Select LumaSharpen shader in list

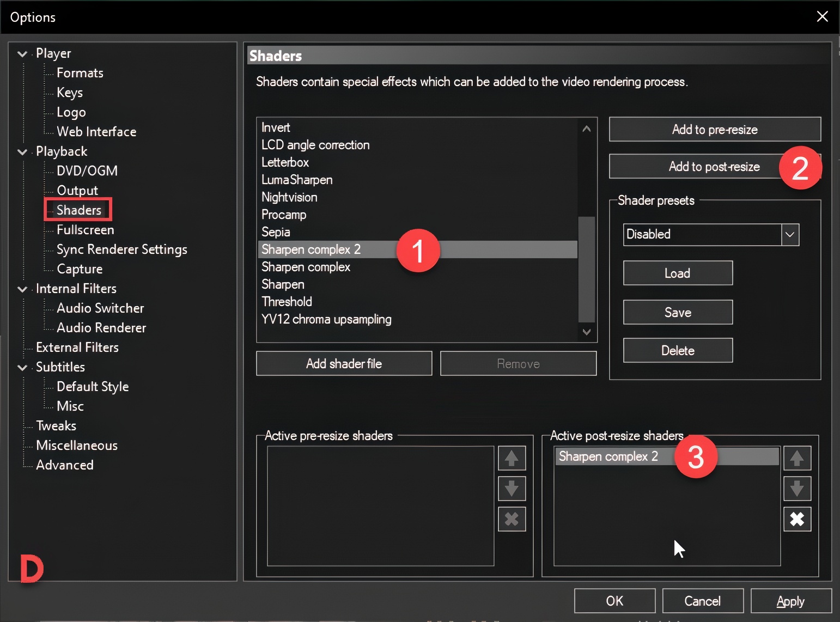click(417, 180)
